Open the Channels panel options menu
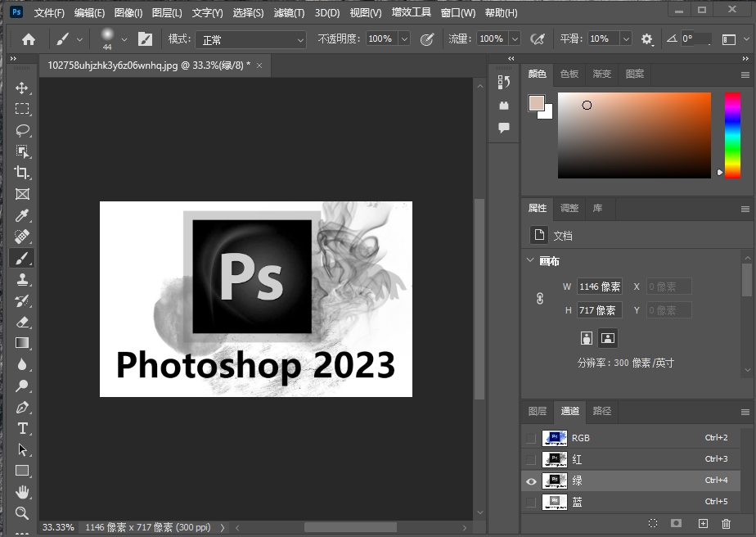This screenshot has width=756, height=537. 745,412
